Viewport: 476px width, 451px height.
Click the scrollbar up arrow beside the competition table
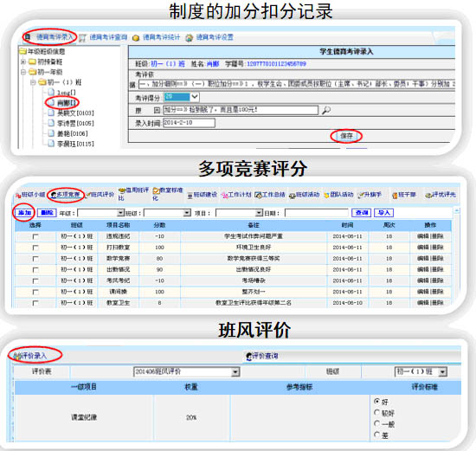(457, 210)
